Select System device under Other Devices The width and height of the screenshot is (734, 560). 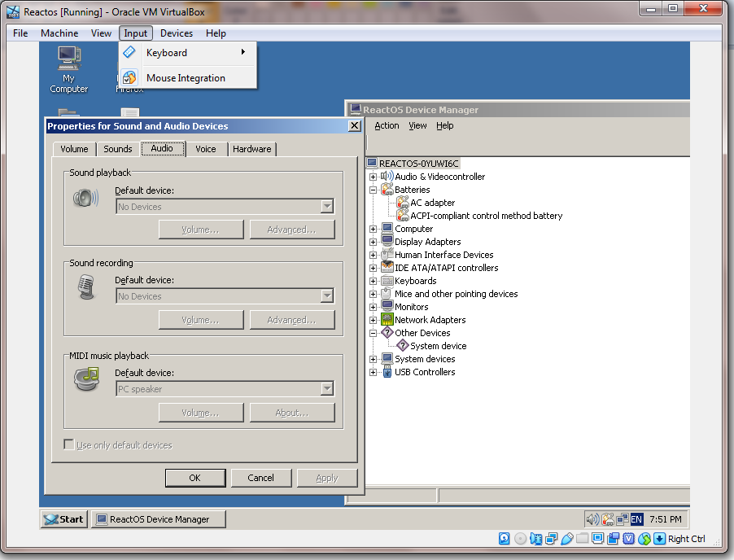tap(438, 346)
